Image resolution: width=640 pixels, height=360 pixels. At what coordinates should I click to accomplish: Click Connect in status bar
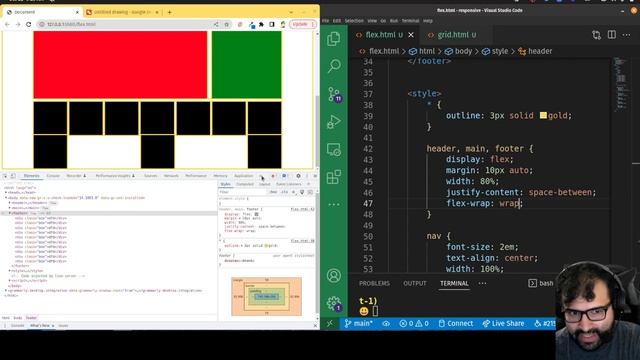pyautogui.click(x=456, y=324)
